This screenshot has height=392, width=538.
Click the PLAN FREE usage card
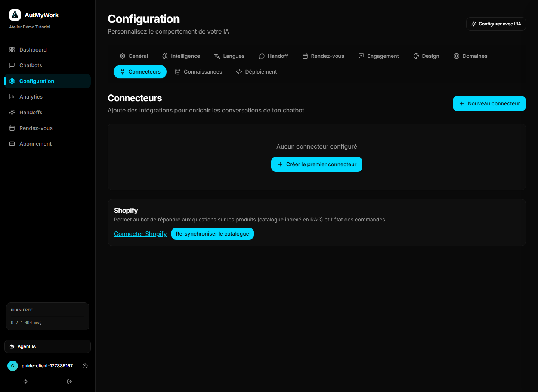click(x=47, y=317)
